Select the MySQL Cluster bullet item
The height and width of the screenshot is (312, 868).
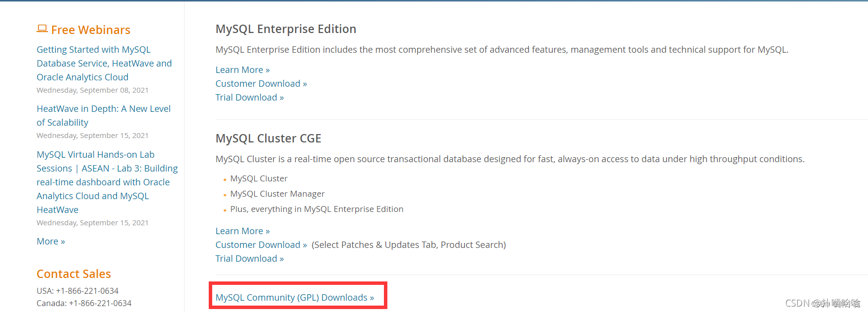259,178
